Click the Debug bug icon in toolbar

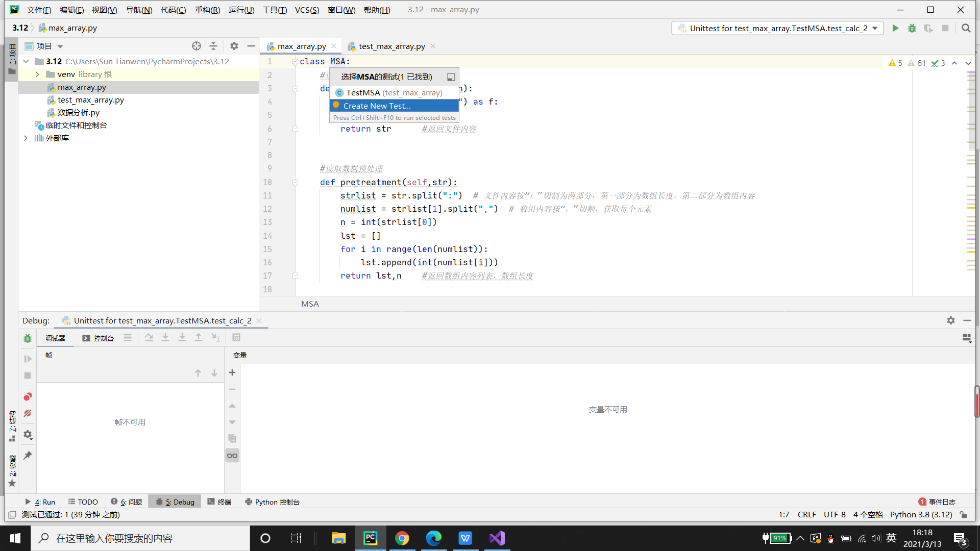[x=912, y=28]
